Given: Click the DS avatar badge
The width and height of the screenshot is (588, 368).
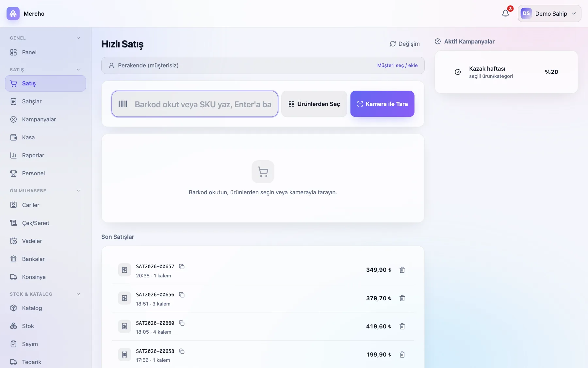Looking at the screenshot, I should pyautogui.click(x=526, y=13).
